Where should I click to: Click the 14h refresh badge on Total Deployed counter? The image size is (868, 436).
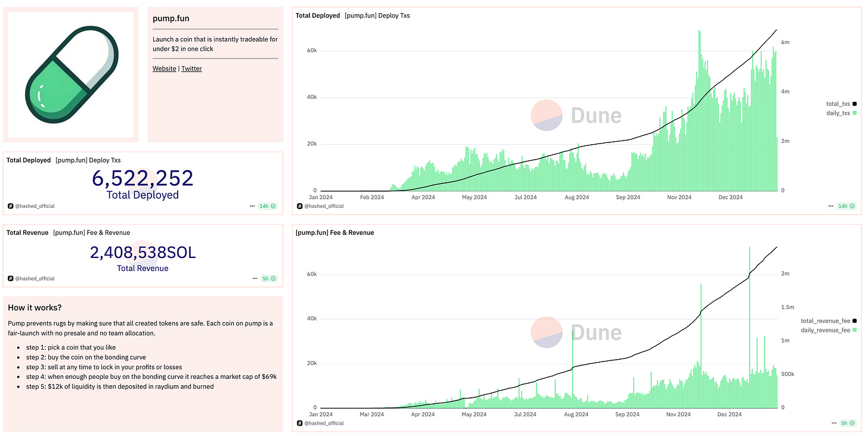(x=268, y=206)
